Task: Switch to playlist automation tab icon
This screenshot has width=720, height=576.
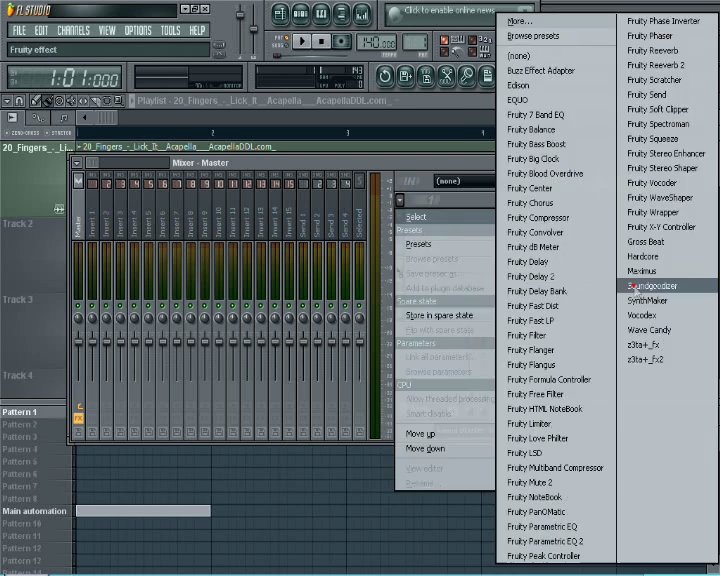Action: tap(38, 118)
